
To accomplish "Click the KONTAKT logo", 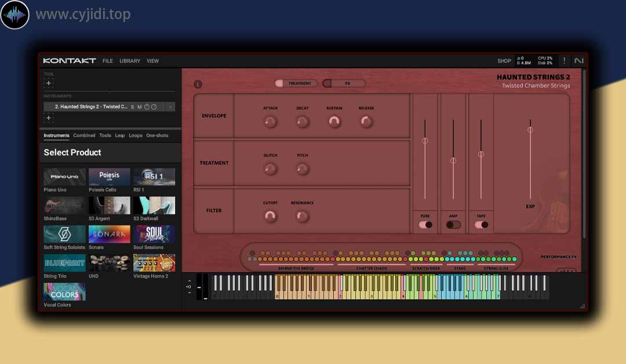I will [x=70, y=61].
